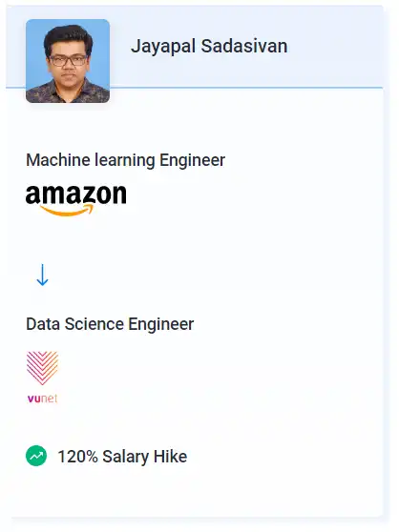Click the black amazon wordmark letters
The width and height of the screenshot is (399, 532).
(x=76, y=194)
